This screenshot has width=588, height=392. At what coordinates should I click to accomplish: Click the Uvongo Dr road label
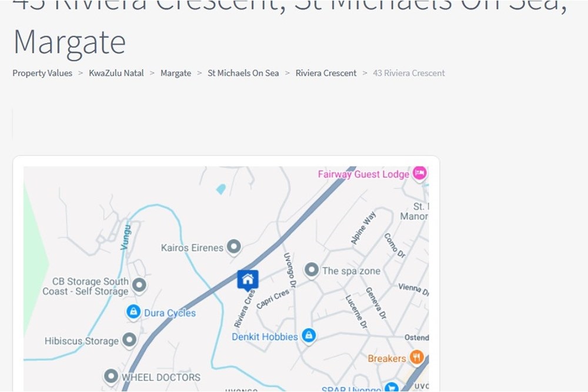(x=289, y=270)
